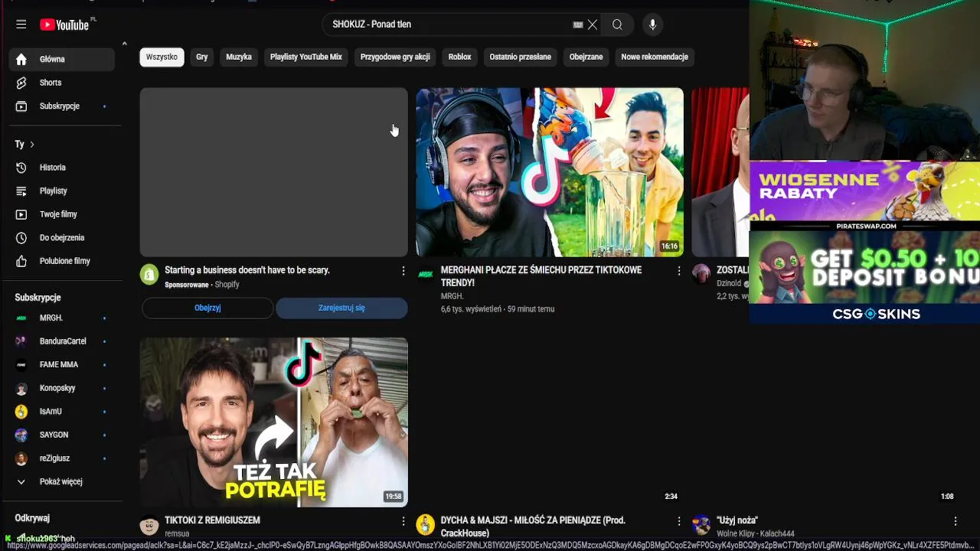Expand the Ty section chevron
Viewport: 980px width, 551px height.
pos(31,144)
